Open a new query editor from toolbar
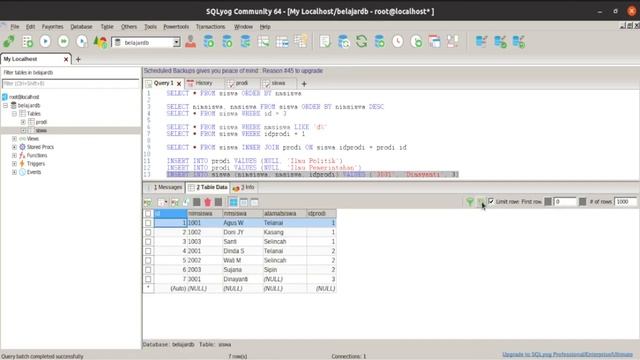 point(28,41)
